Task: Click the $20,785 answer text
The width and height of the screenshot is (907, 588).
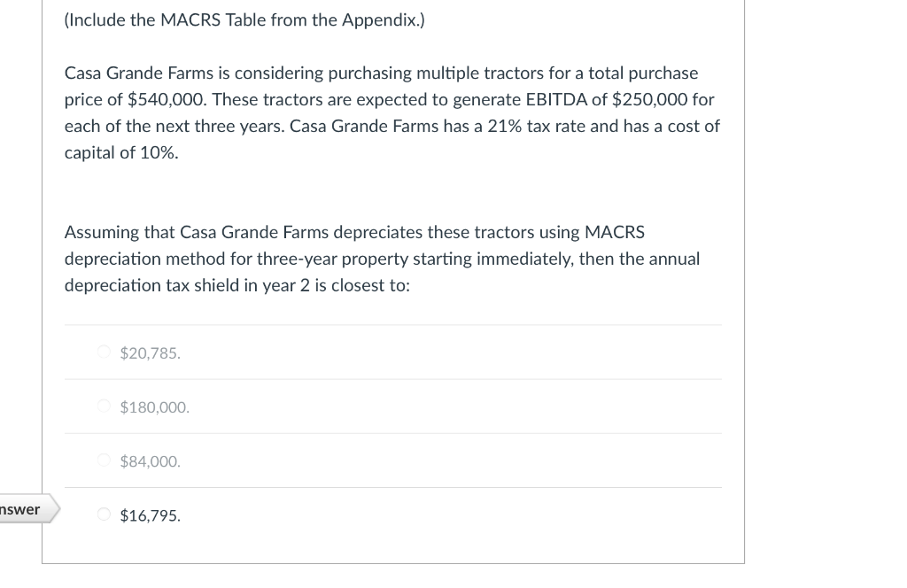Action: pos(150,352)
